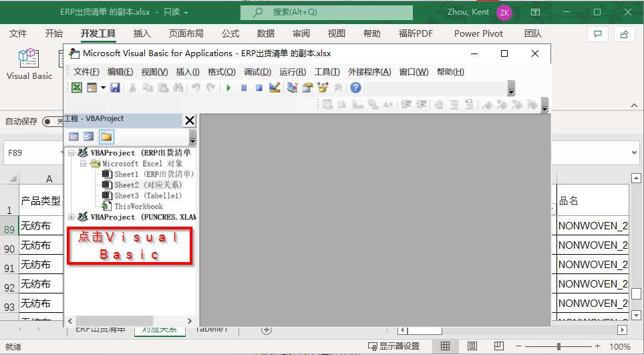Image resolution: width=644 pixels, height=355 pixels.
Task: Click View Code icon in project panel
Action: [x=73, y=136]
